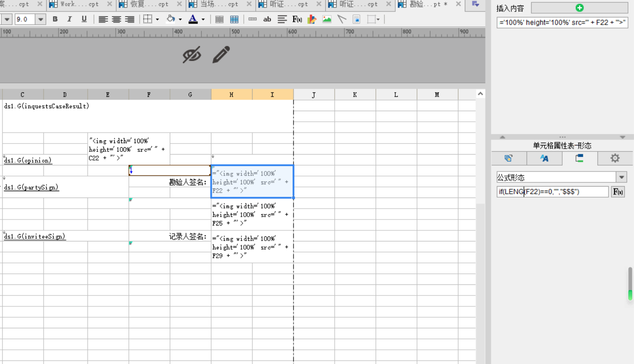Center align cell text
The height and width of the screenshot is (364, 634).
[117, 19]
